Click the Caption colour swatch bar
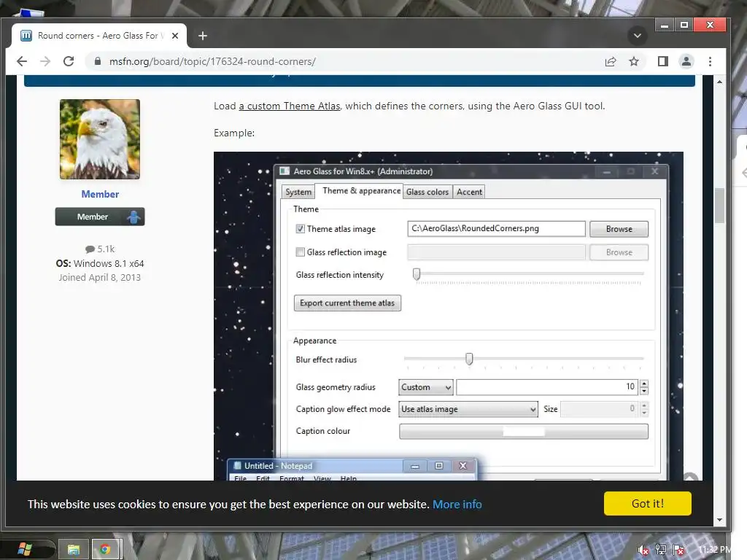Screen dimensions: 747x560 524,432
